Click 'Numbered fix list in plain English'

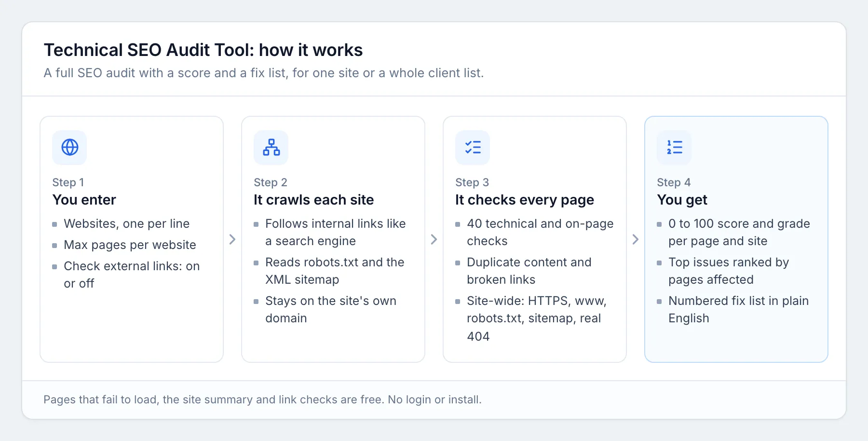pos(739,309)
